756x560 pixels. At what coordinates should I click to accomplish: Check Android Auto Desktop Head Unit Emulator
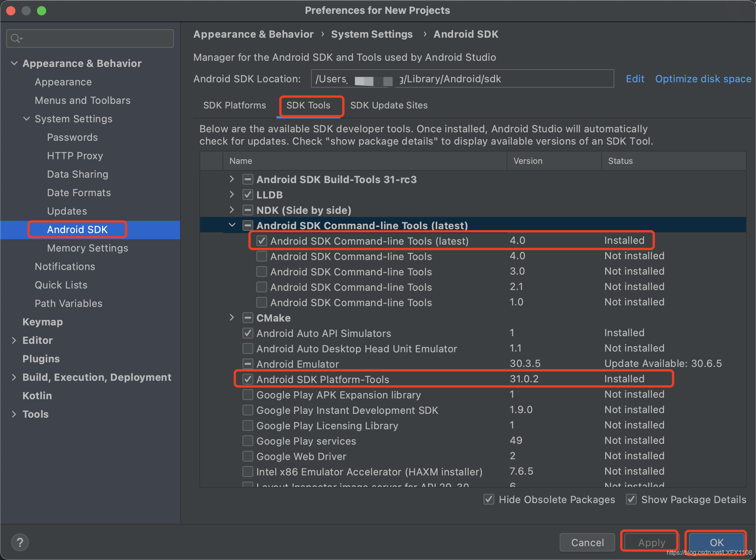(x=248, y=349)
